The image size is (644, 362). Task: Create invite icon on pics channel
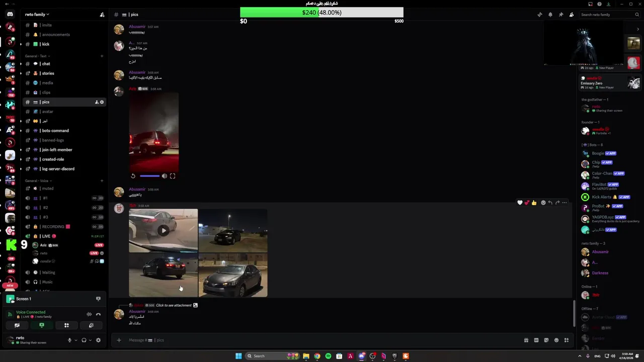[x=96, y=102]
